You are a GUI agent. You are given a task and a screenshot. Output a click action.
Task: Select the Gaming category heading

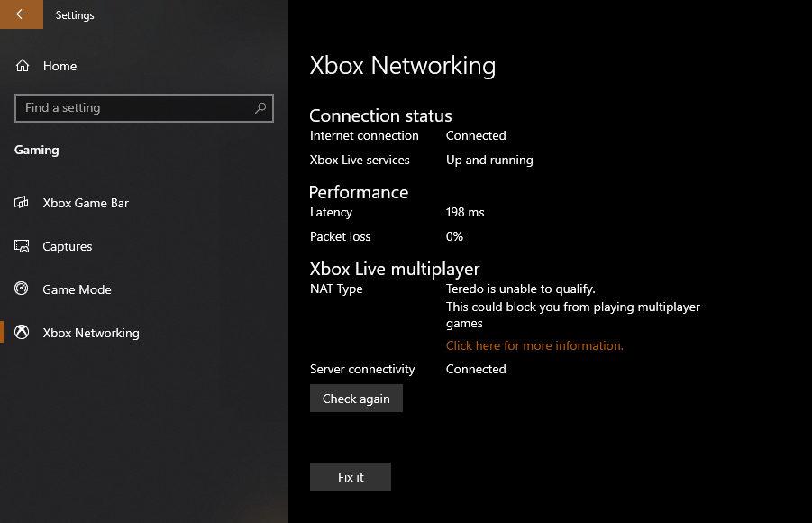(x=36, y=150)
